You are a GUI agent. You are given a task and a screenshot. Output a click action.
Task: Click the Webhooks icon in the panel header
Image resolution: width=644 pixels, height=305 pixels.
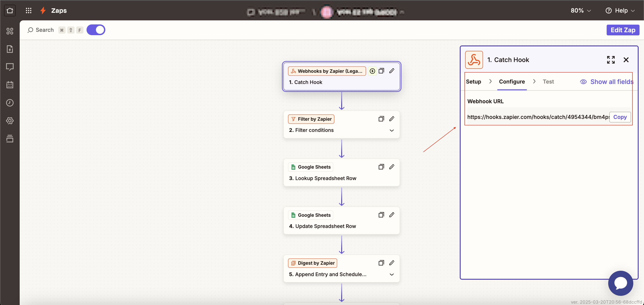coord(474,60)
